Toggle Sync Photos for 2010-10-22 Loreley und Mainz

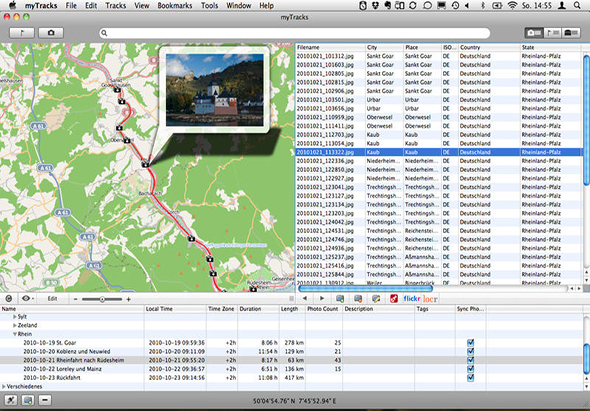470,369
